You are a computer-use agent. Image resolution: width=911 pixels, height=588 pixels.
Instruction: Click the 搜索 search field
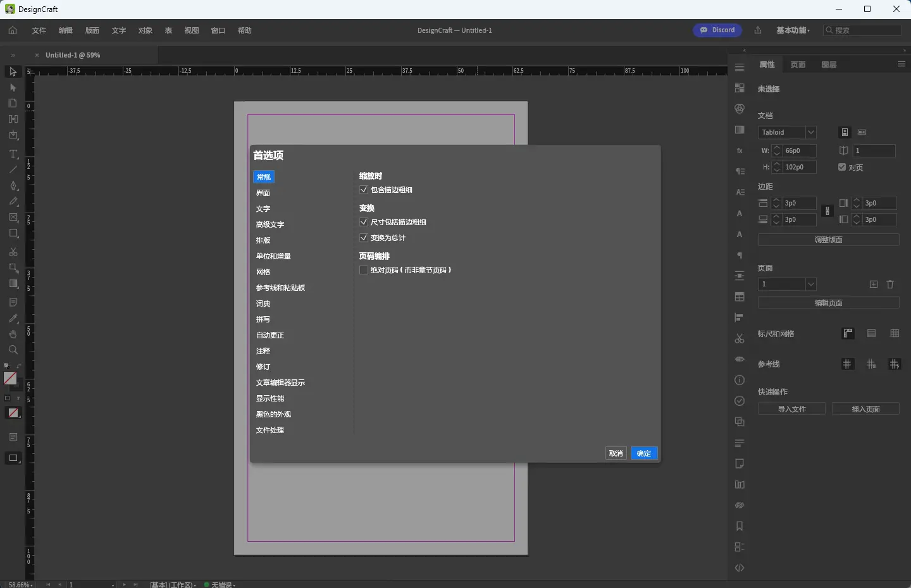862,30
